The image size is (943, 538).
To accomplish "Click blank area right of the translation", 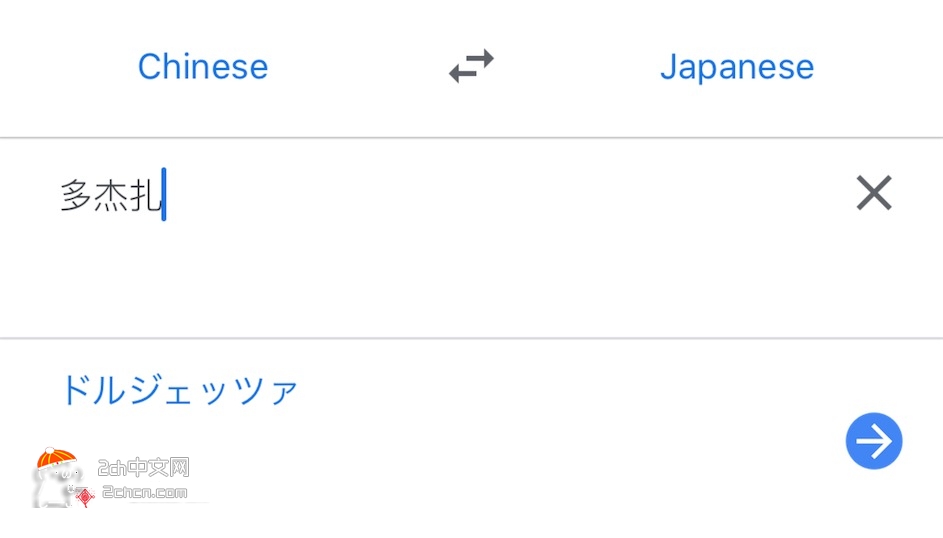I will click(565, 391).
